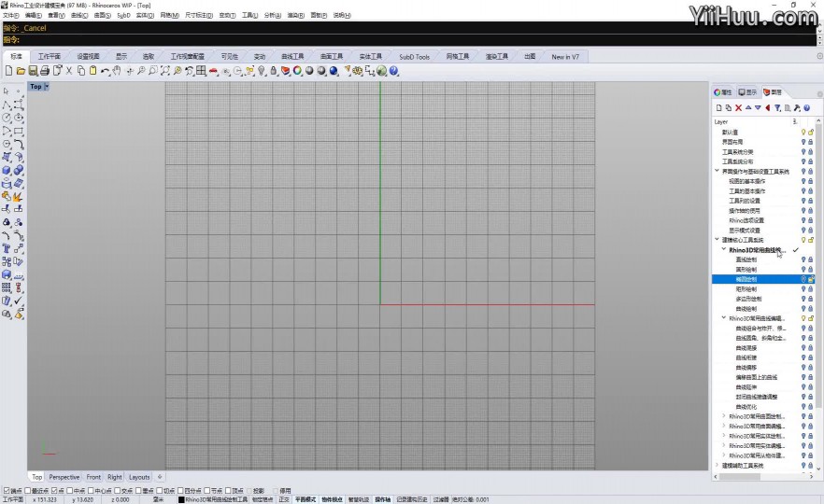The height and width of the screenshot is (504, 824).
Task: Toggle light bulb visibility of 默认值 layer
Action: 803,133
